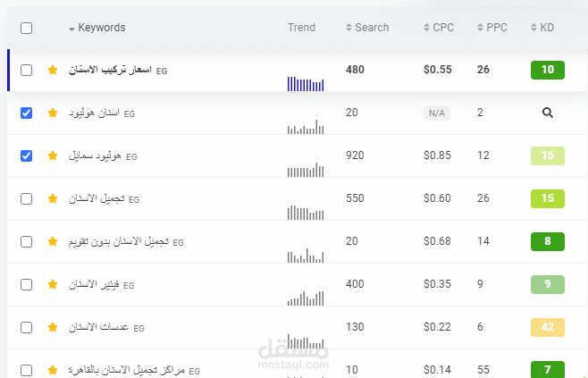This screenshot has width=588, height=378.
Task: Sort the table by CPC column
Action: 439,28
